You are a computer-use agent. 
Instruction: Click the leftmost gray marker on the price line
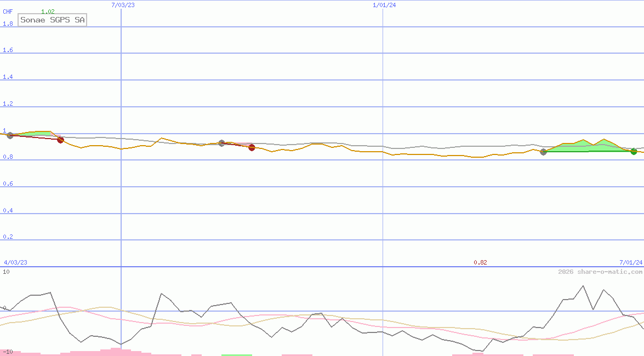coord(10,135)
